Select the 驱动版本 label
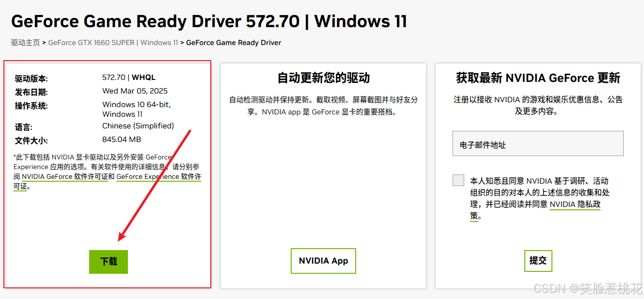 pos(31,79)
